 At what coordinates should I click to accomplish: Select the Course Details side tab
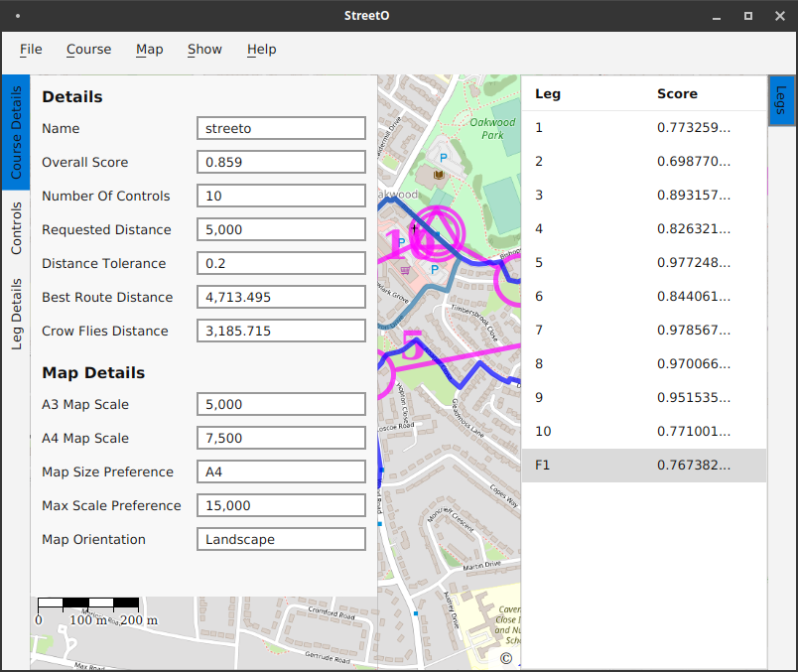(16, 132)
